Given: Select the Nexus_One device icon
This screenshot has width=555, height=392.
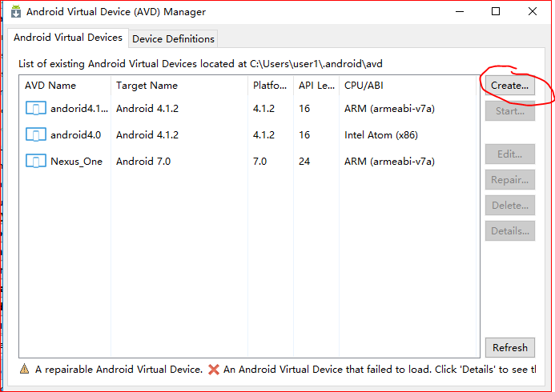Looking at the screenshot, I should pyautogui.click(x=36, y=161).
